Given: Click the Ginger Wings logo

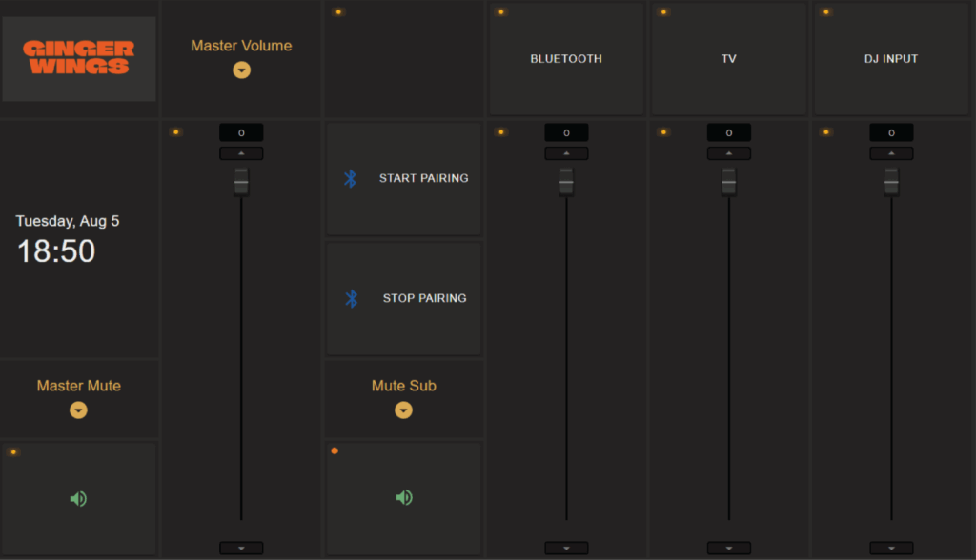Looking at the screenshot, I should point(78,58).
